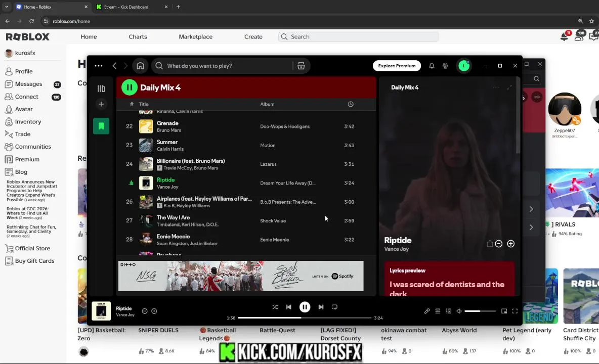Mute Spotify volume speaker icon
The image size is (599, 364).
click(459, 311)
